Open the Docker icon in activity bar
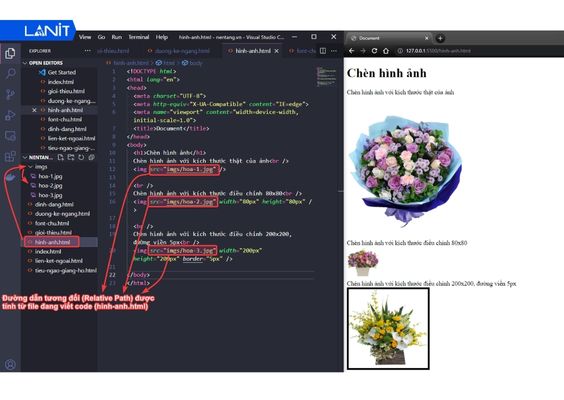 coord(10,177)
